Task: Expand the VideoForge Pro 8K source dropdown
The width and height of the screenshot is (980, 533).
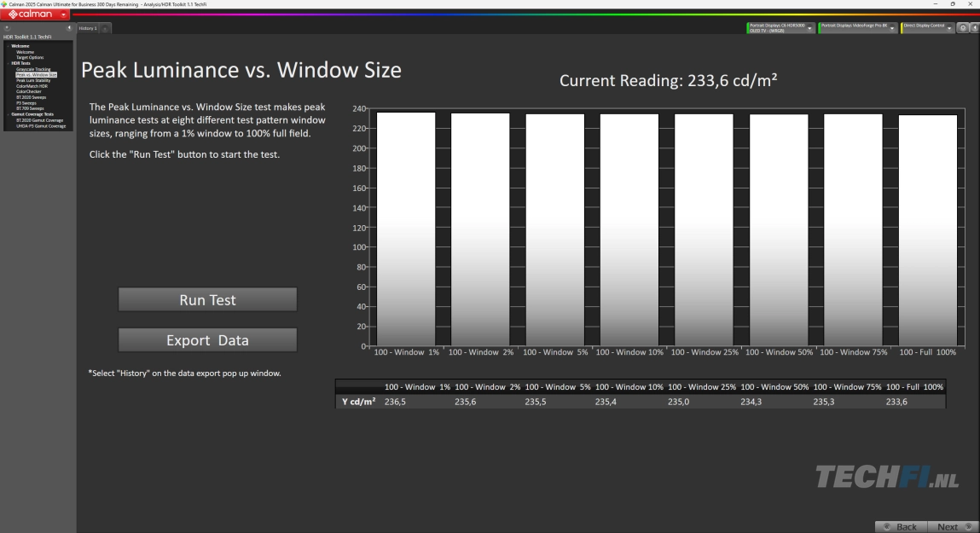Action: click(892, 28)
